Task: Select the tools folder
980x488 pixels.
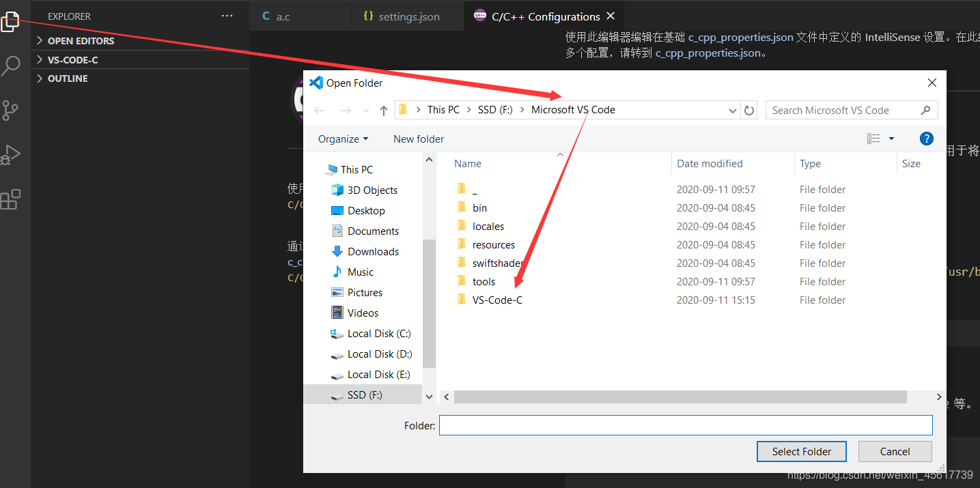Action: click(x=484, y=281)
